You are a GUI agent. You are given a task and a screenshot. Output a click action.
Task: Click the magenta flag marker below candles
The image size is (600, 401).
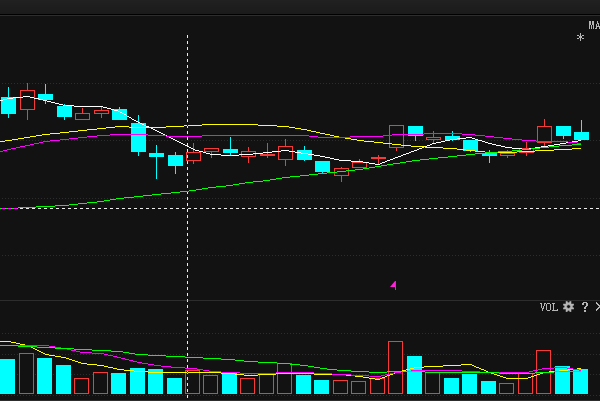393,285
